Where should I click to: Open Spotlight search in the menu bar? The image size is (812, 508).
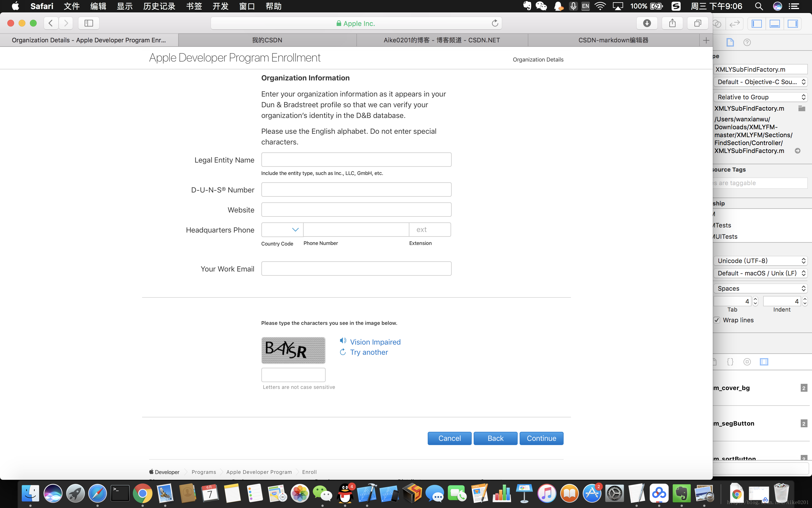[x=759, y=6]
